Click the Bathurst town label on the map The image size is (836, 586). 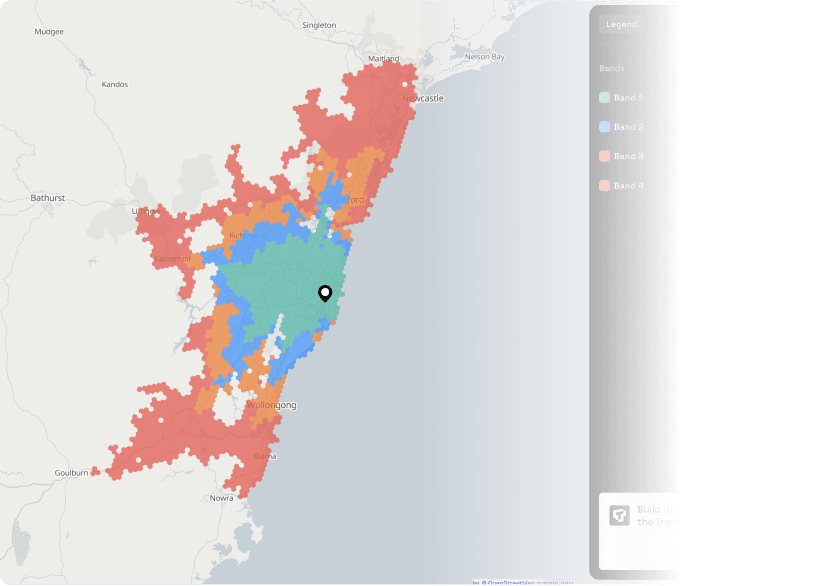pos(47,198)
